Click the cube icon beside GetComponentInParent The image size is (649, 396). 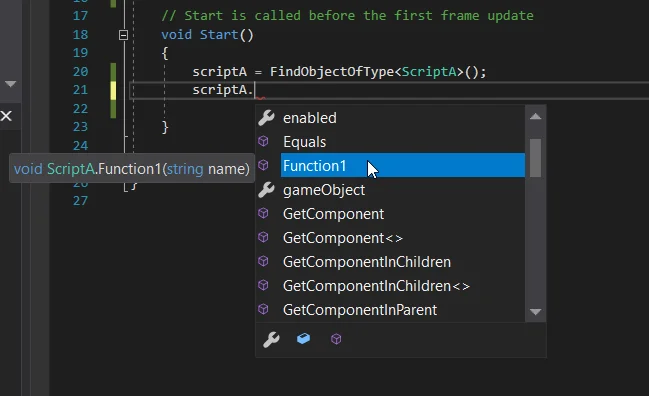pos(263,310)
